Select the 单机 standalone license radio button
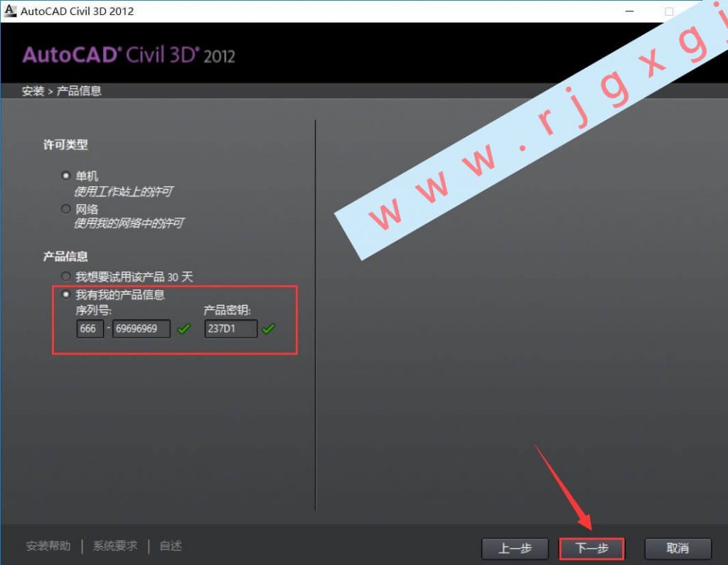728x565 pixels. (x=66, y=176)
